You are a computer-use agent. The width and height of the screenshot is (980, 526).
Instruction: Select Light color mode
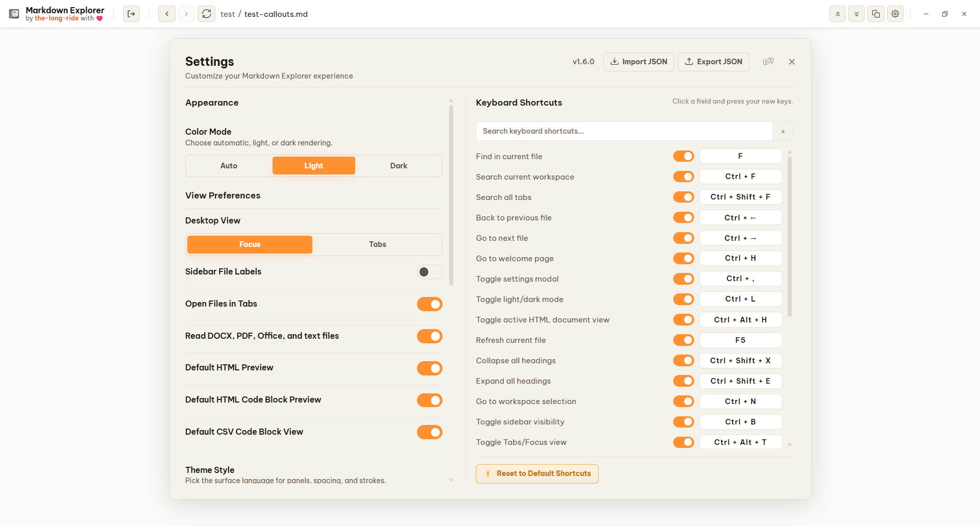point(313,166)
